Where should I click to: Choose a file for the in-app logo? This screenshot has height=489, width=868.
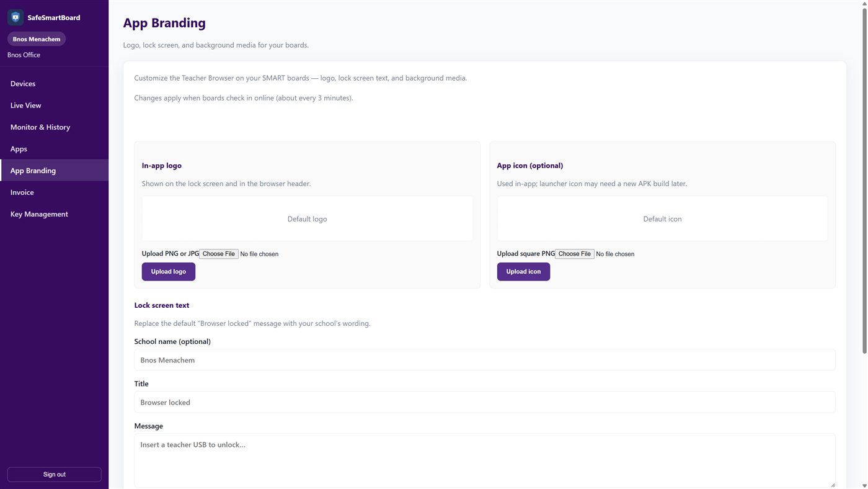point(219,254)
